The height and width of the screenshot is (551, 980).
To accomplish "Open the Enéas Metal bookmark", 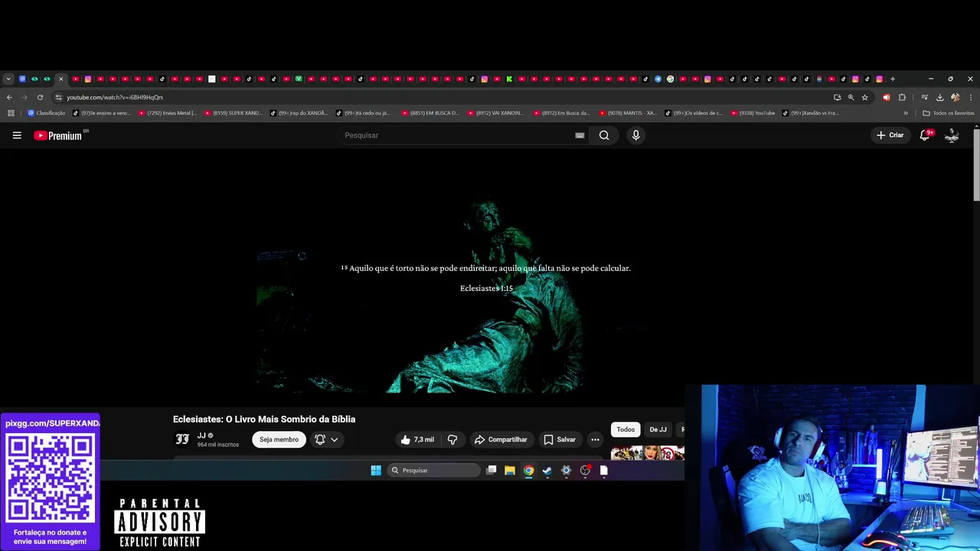I will tap(168, 113).
